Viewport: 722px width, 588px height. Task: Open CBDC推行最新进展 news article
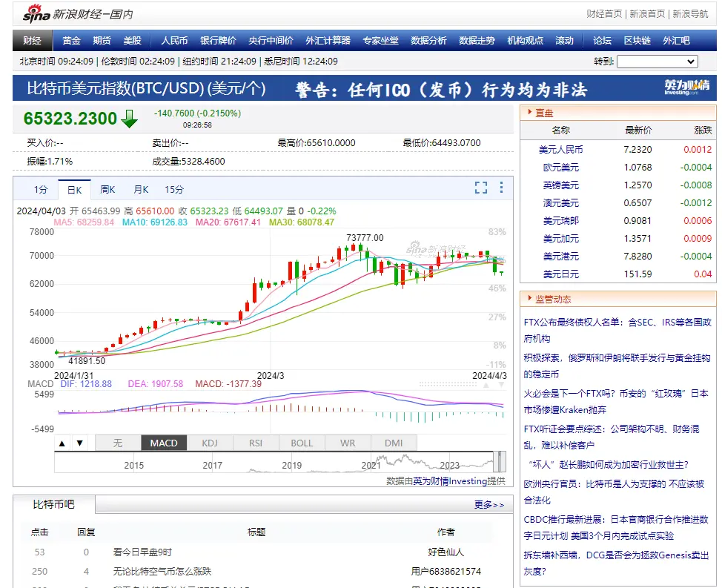click(x=616, y=528)
